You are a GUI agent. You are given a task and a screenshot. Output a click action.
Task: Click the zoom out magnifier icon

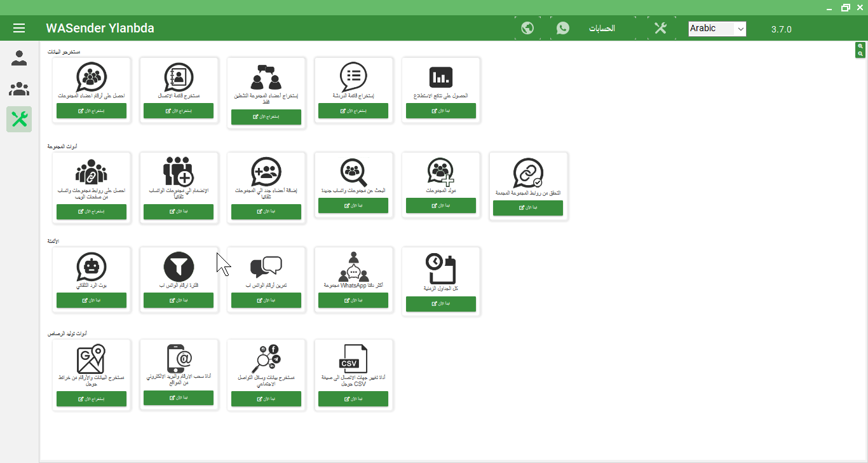click(860, 54)
